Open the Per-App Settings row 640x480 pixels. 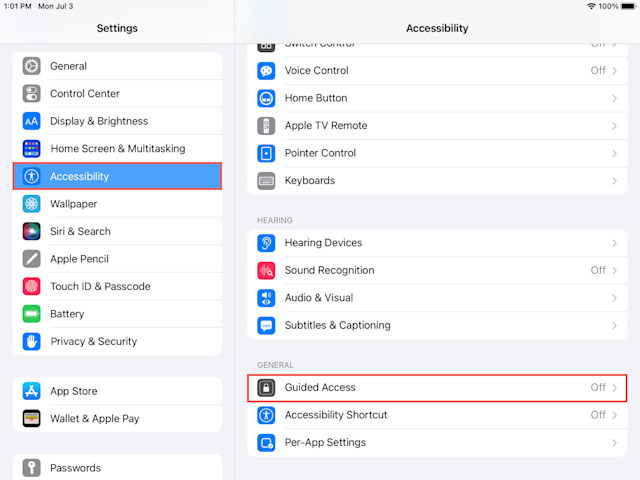pyautogui.click(x=437, y=442)
